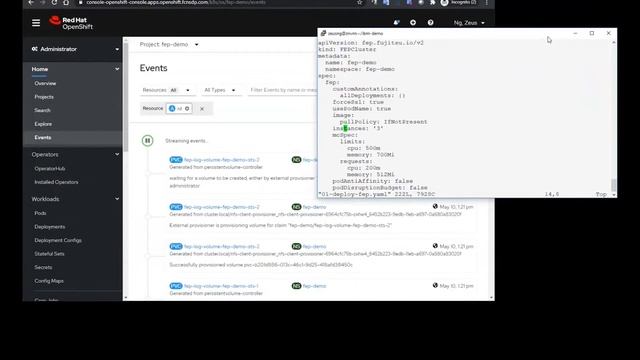Click the plus import YAML icon
The image size is (640, 360).
(413, 23)
